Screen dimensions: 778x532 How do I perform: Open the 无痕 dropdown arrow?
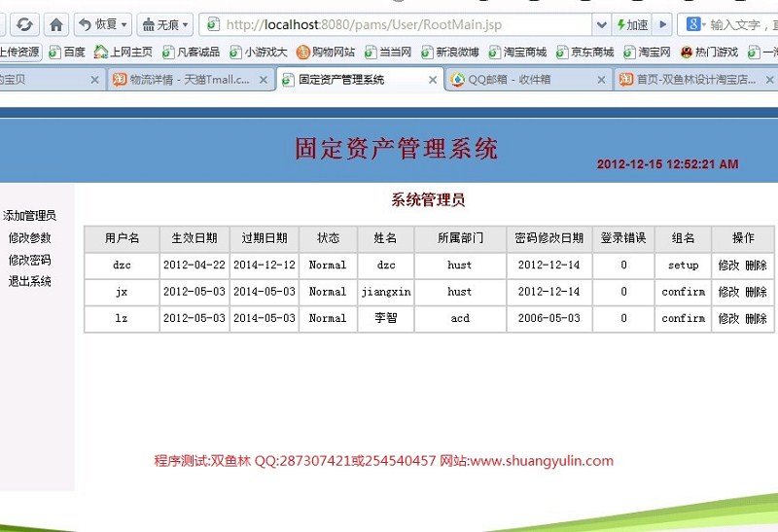(186, 24)
